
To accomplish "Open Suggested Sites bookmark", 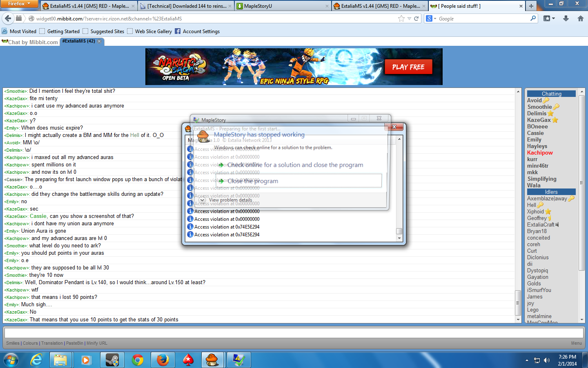I will (x=103, y=31).
